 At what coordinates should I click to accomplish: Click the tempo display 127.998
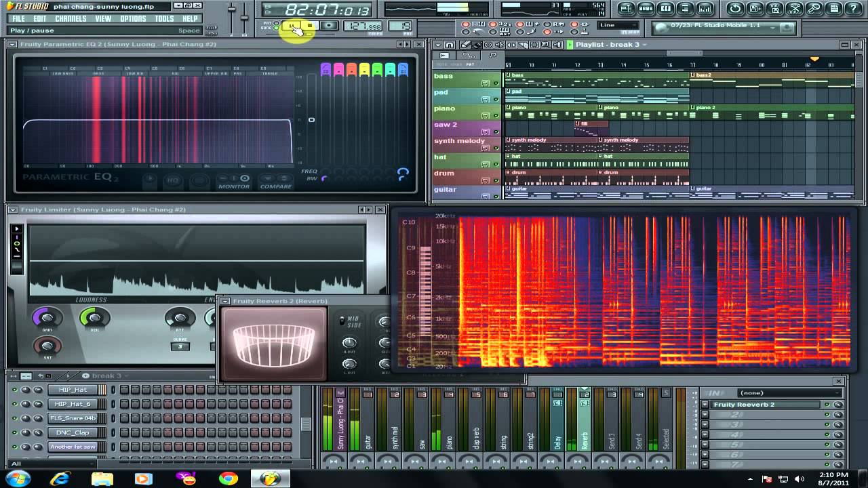tap(363, 26)
